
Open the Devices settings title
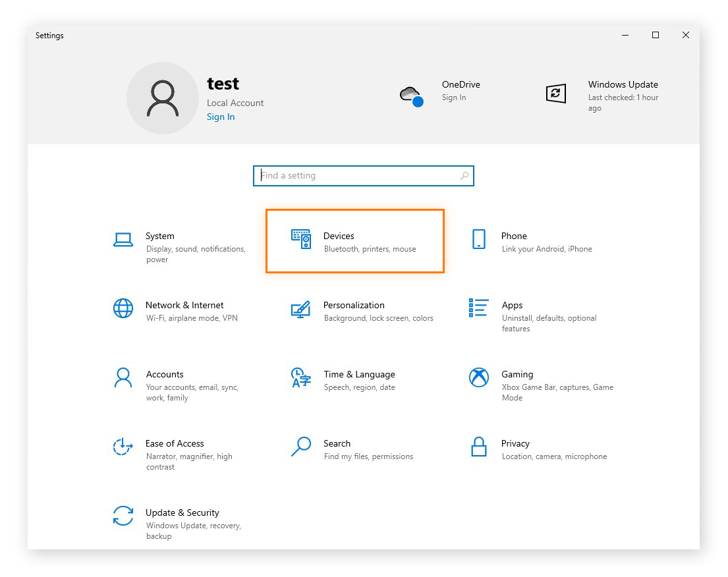[x=339, y=236]
